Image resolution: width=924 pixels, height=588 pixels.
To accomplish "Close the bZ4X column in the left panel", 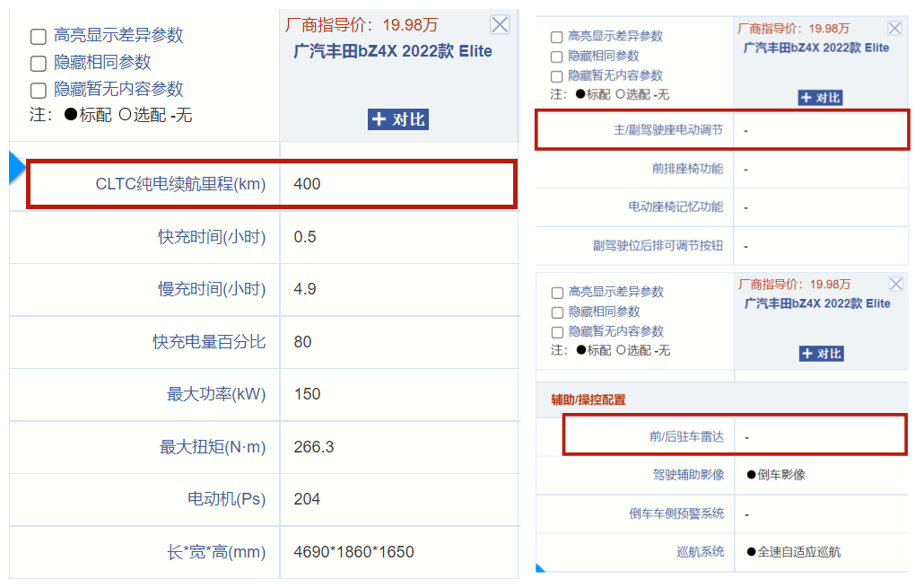I will point(500,25).
